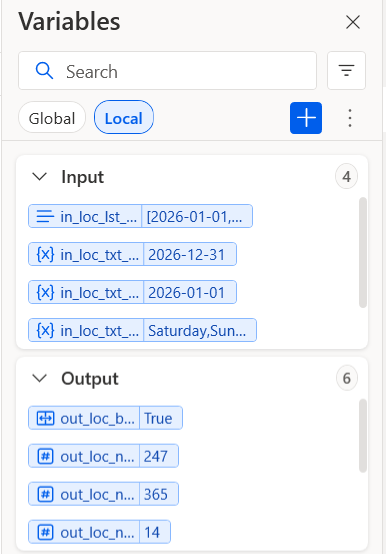Click the Search variables field
The height and width of the screenshot is (554, 386).
[167, 71]
